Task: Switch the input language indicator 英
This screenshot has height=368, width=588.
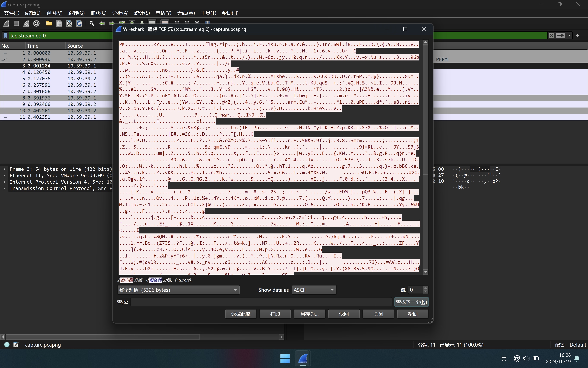Action: pyautogui.click(x=504, y=359)
